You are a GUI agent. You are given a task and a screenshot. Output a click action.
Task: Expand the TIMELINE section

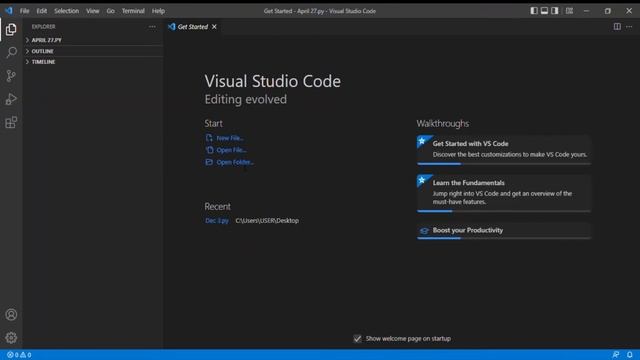click(x=93, y=62)
